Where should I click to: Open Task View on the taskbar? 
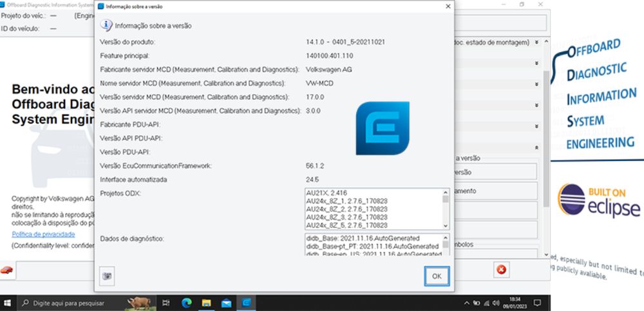click(x=166, y=303)
